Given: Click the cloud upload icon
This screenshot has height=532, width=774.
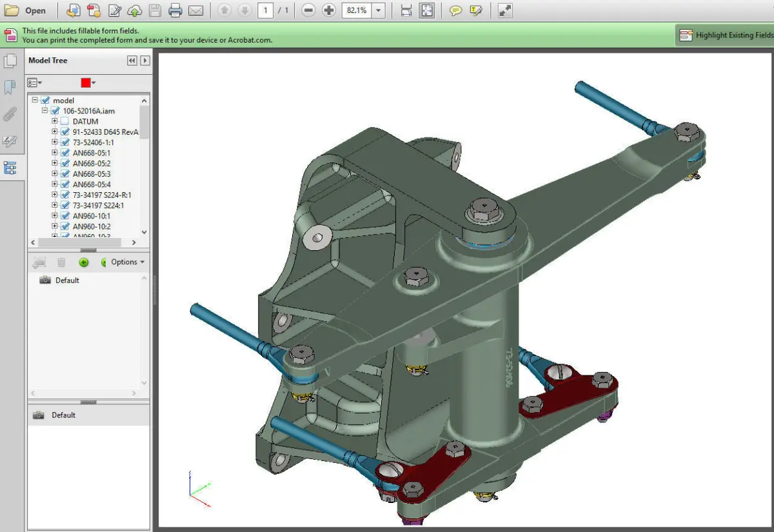Looking at the screenshot, I should click(134, 10).
